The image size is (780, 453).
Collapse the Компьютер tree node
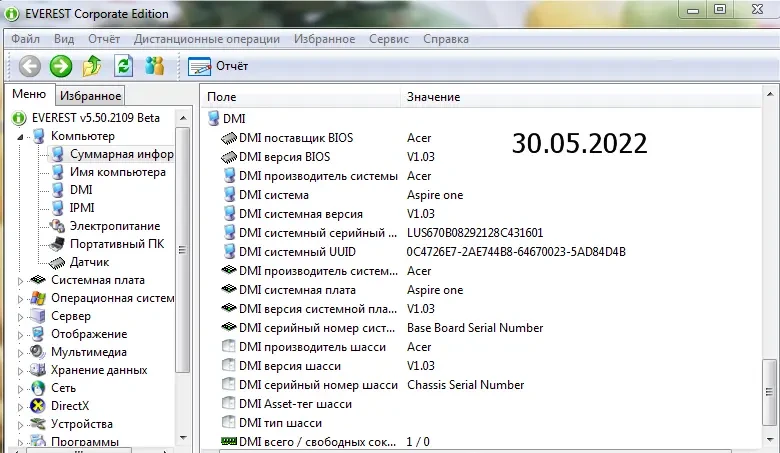point(20,137)
